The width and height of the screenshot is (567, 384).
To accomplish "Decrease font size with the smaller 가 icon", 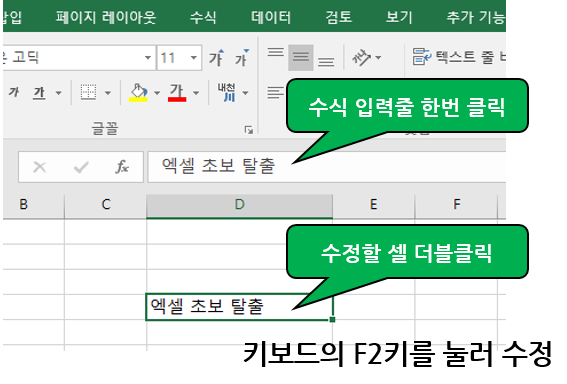I will [x=242, y=58].
